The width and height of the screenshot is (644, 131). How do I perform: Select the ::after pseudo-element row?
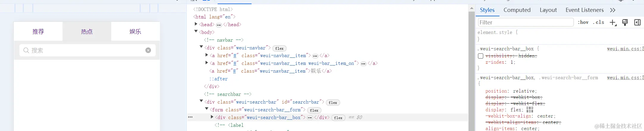[x=219, y=79]
